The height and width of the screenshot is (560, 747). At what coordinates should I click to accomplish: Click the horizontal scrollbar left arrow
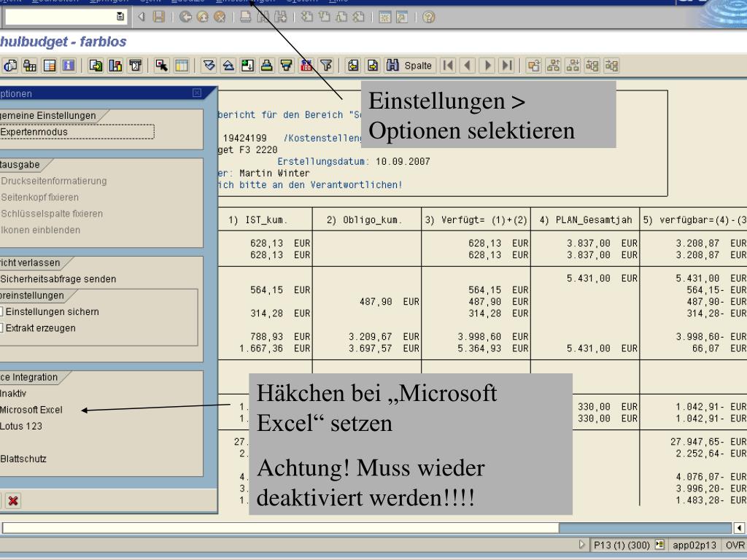pos(739,528)
